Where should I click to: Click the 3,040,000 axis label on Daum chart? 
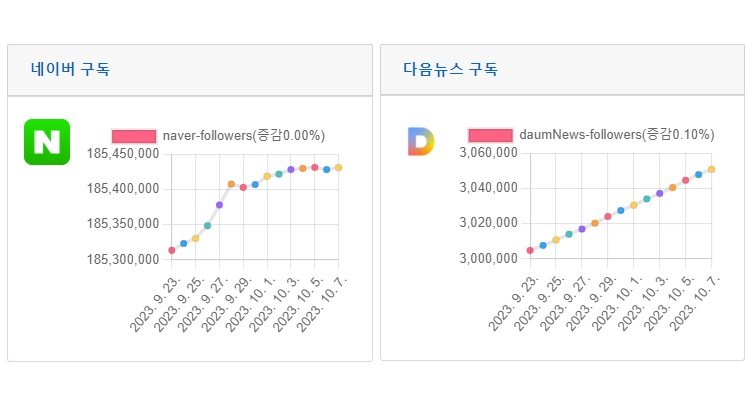pyautogui.click(x=489, y=188)
